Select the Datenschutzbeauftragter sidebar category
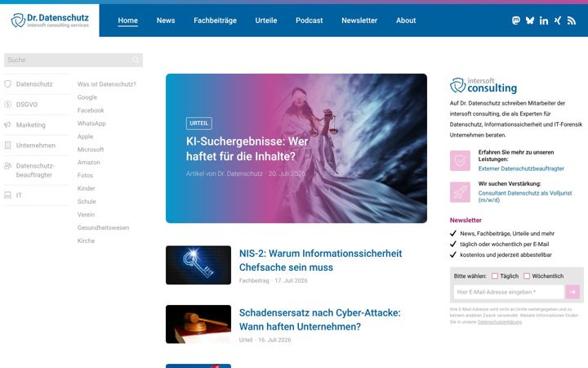 tap(35, 170)
